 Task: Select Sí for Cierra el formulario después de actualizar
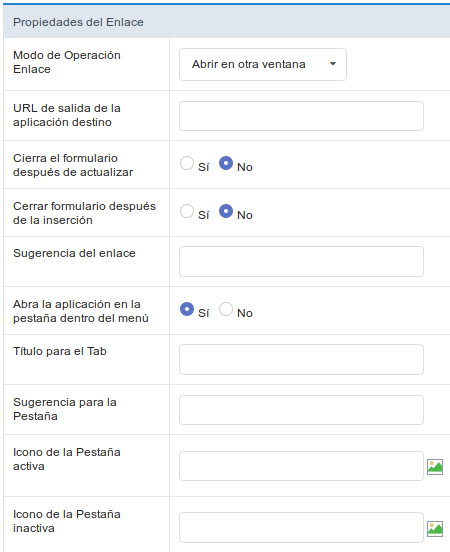click(187, 163)
